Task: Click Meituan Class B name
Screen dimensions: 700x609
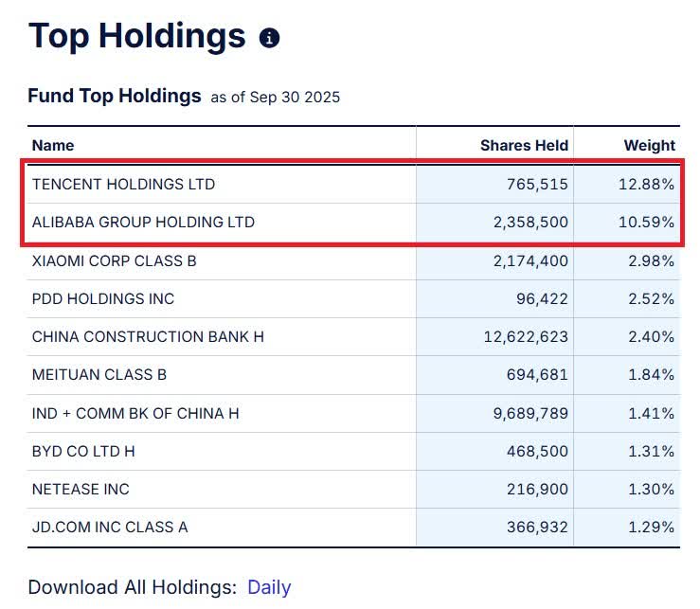Action: click(x=99, y=375)
